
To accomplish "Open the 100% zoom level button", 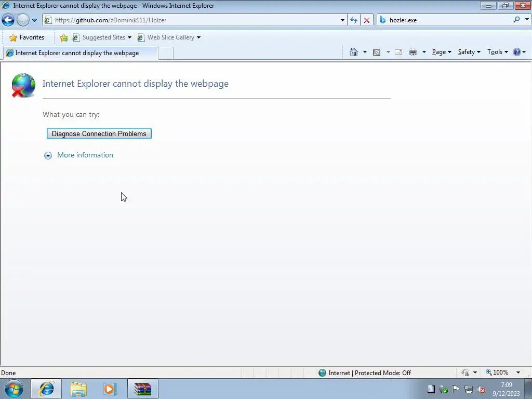I will (x=497, y=373).
